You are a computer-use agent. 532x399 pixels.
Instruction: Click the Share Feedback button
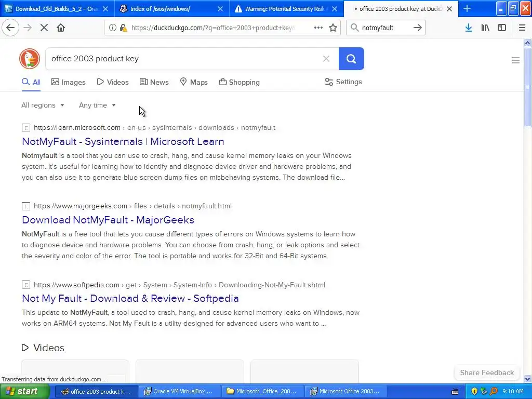click(487, 373)
